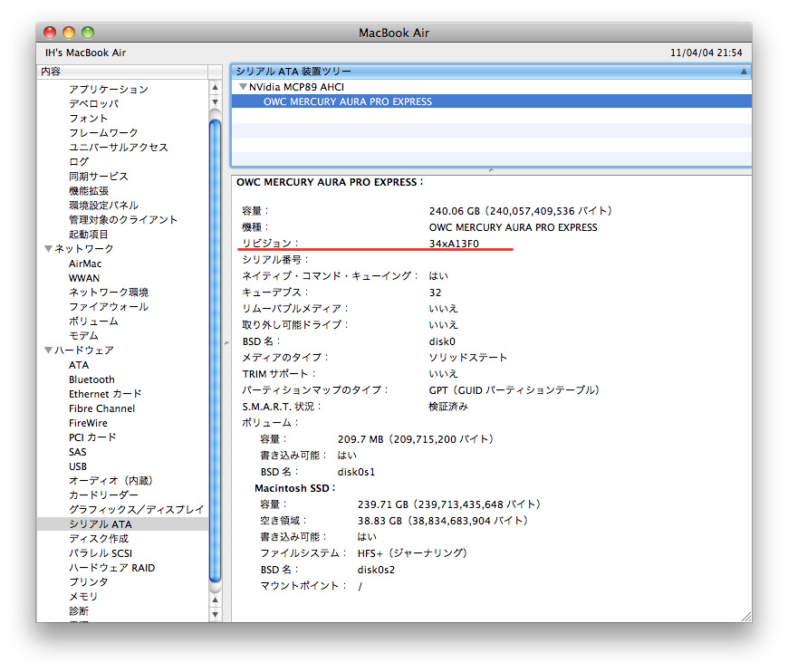Open Ethernet カード in the hardware list
The height and width of the screenshot is (672, 788).
(105, 394)
